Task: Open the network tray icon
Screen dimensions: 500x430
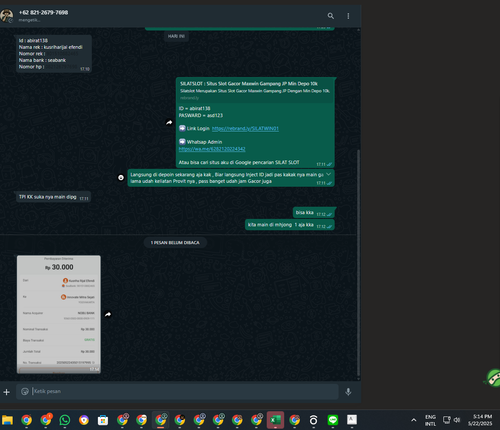Action: pos(447,420)
